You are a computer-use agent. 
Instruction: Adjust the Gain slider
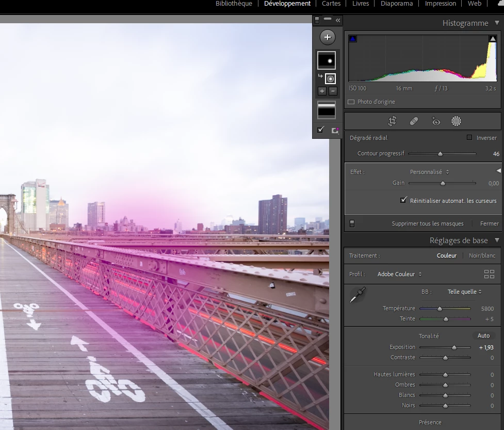(x=442, y=183)
